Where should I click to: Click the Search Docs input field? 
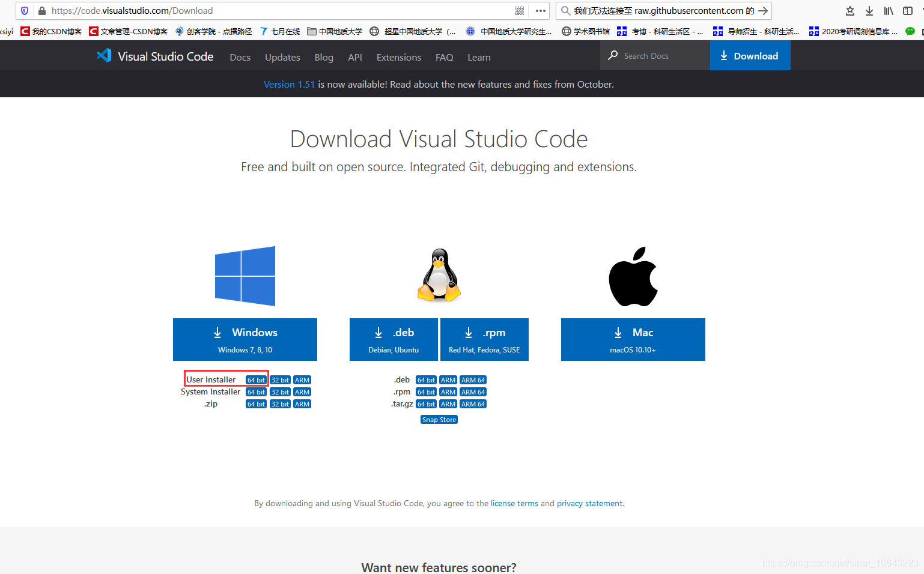[655, 56]
